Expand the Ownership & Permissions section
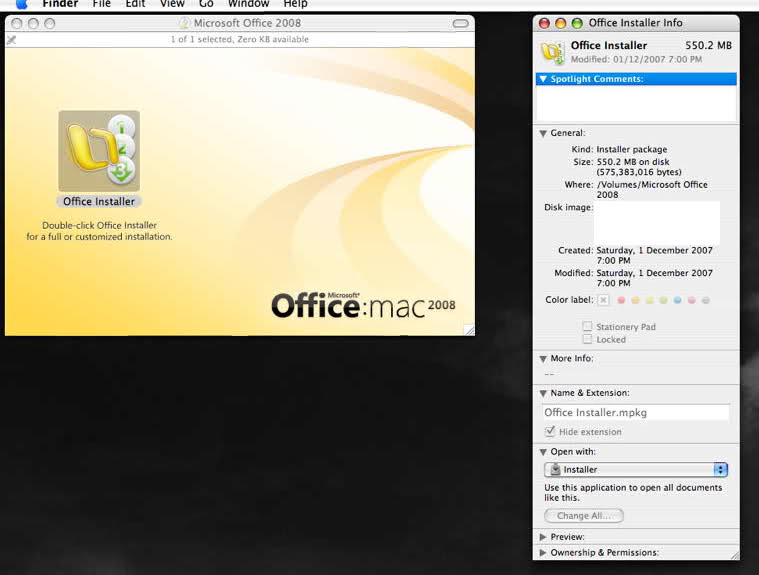The width and height of the screenshot is (759, 575). click(543, 552)
